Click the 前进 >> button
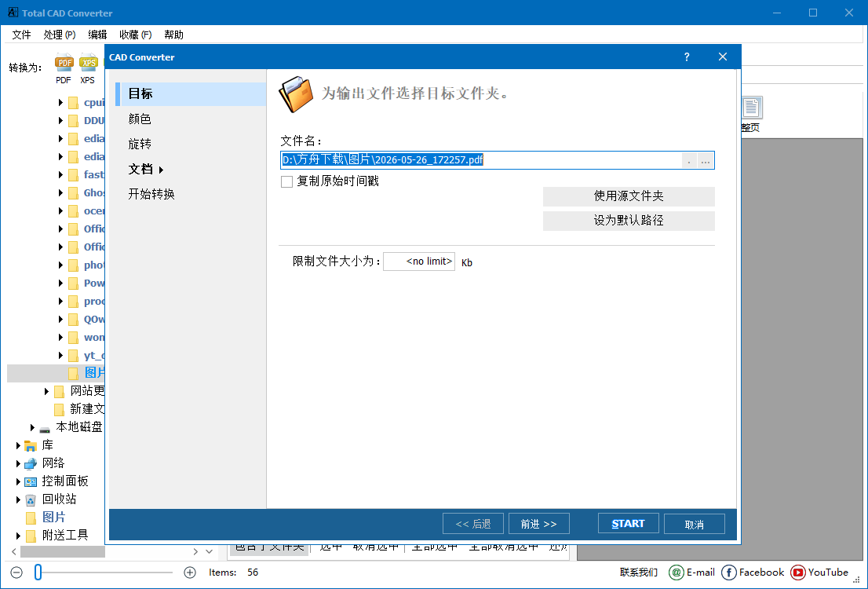The image size is (868, 589). pyautogui.click(x=538, y=524)
